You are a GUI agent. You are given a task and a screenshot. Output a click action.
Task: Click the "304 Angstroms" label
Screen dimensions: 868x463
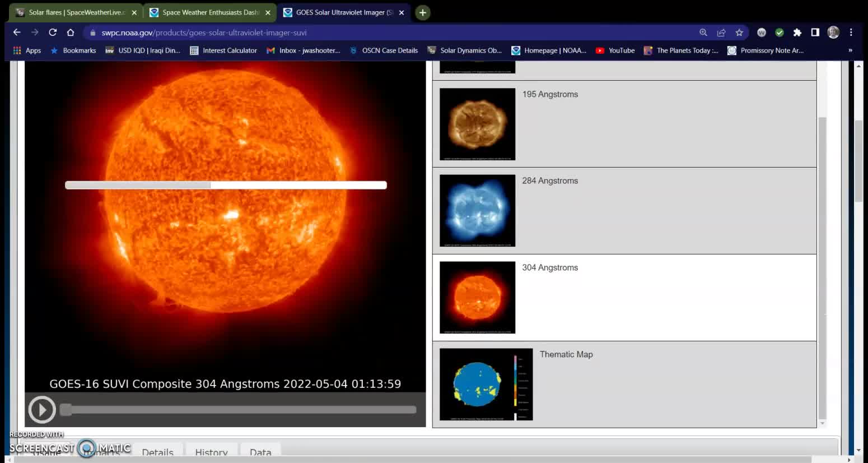(550, 267)
